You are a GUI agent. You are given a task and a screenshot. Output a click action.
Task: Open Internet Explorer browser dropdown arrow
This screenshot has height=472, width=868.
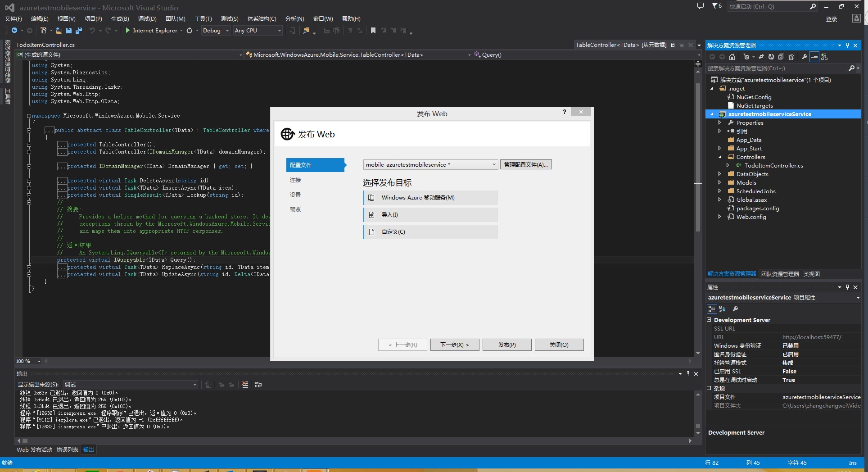pyautogui.click(x=181, y=30)
